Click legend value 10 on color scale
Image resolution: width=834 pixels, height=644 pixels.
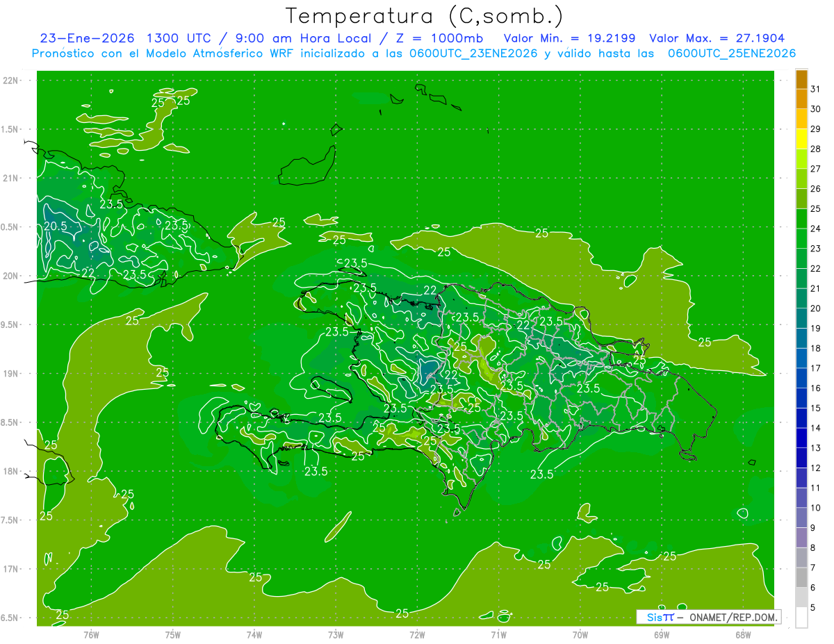(816, 508)
